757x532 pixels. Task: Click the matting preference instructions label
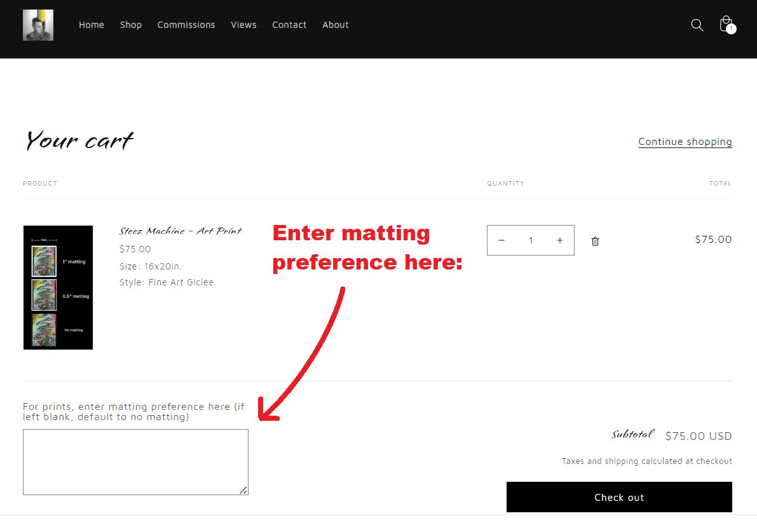(x=133, y=412)
